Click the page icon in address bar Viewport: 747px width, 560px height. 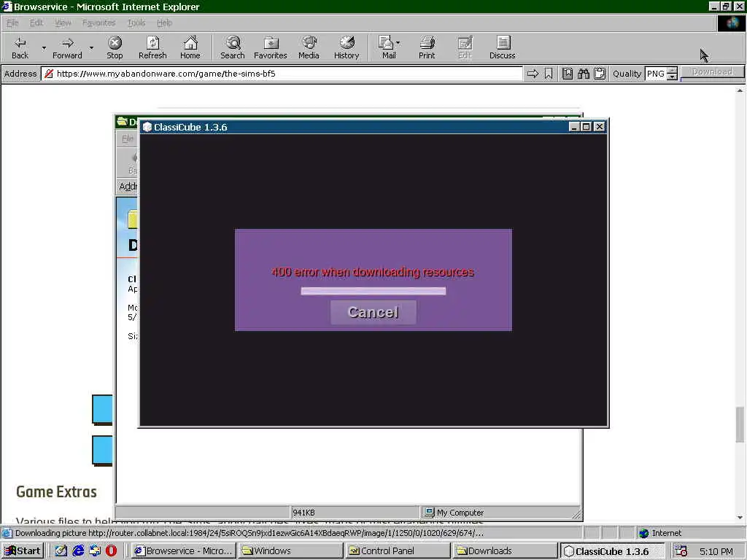(49, 74)
